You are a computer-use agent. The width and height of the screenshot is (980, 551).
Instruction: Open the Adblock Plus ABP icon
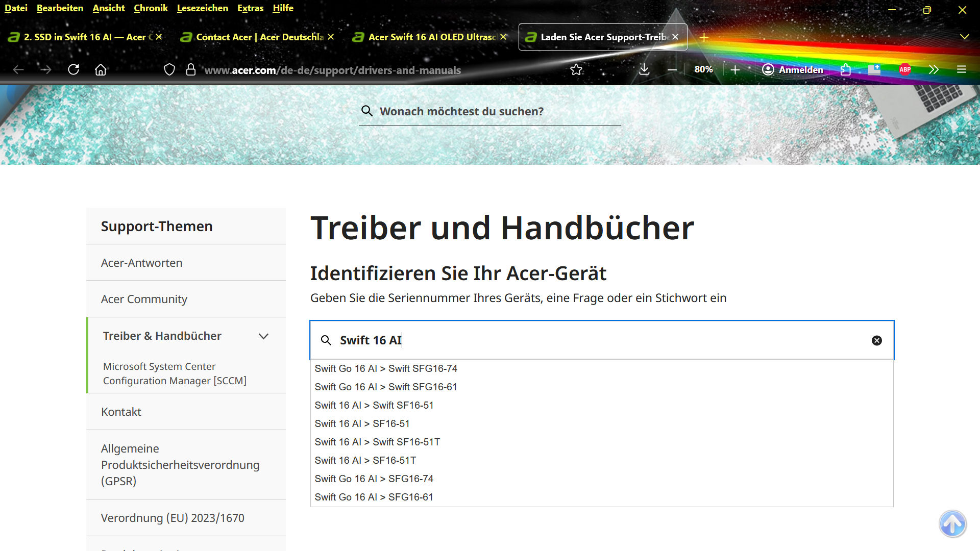[905, 69]
